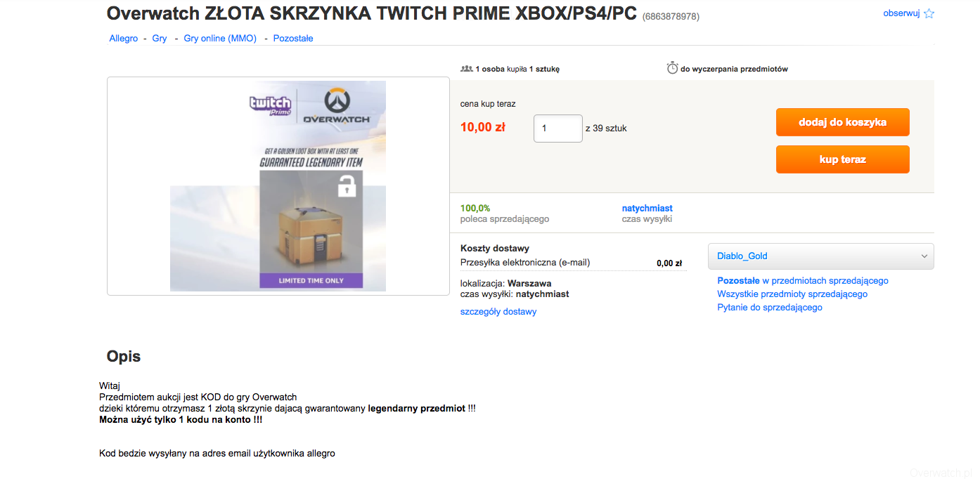Go to the Gry breadcrumb category

[160, 39]
